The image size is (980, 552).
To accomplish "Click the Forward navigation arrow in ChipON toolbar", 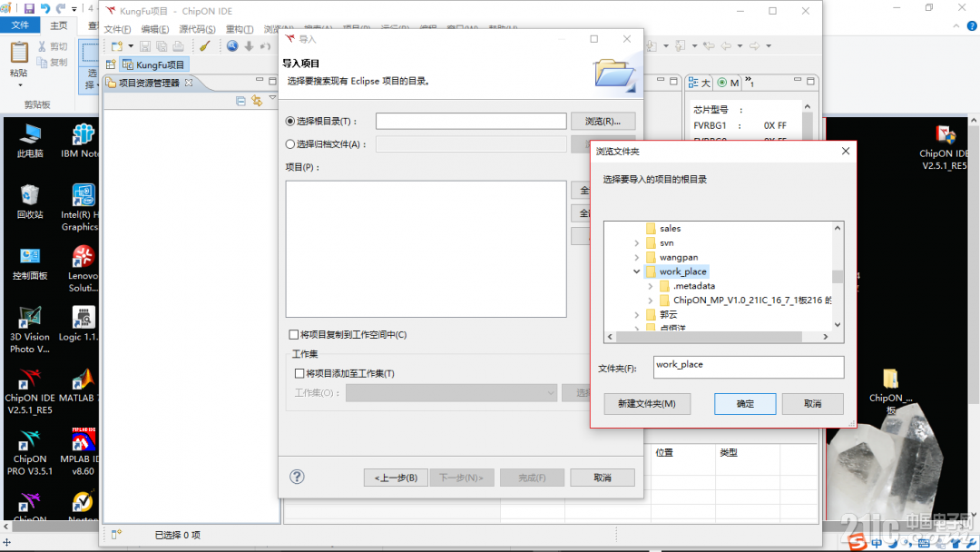I will click(754, 46).
